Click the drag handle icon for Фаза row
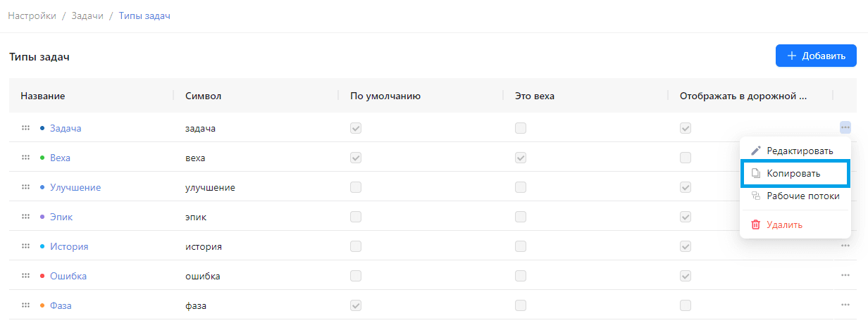 click(25, 305)
